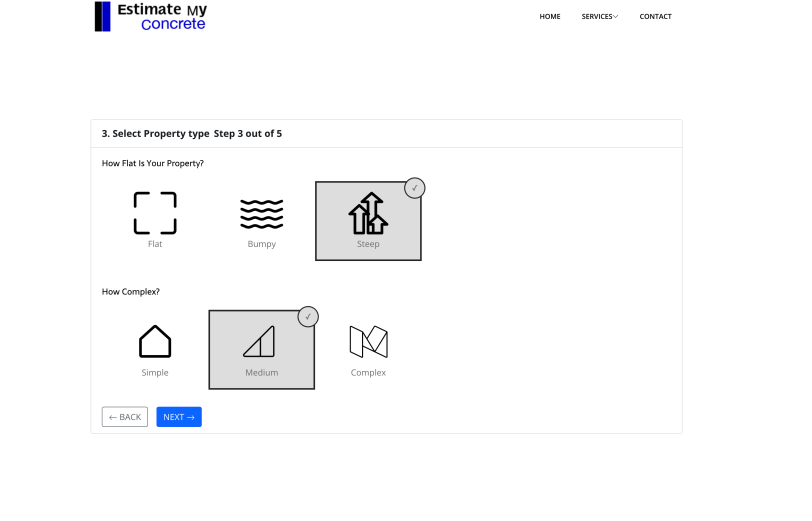The height and width of the screenshot is (521, 812).
Task: Select the "Simple" text label
Action: click(x=155, y=373)
